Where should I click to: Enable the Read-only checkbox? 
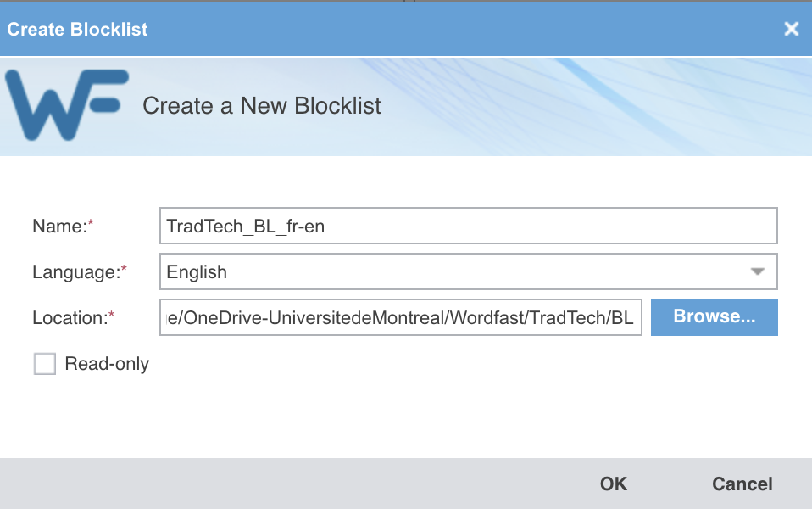pyautogui.click(x=45, y=364)
